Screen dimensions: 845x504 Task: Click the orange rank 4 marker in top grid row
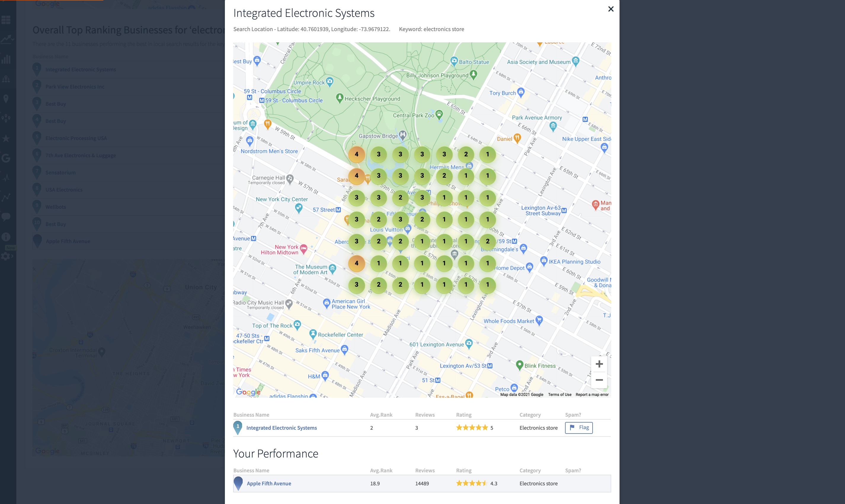pyautogui.click(x=356, y=154)
